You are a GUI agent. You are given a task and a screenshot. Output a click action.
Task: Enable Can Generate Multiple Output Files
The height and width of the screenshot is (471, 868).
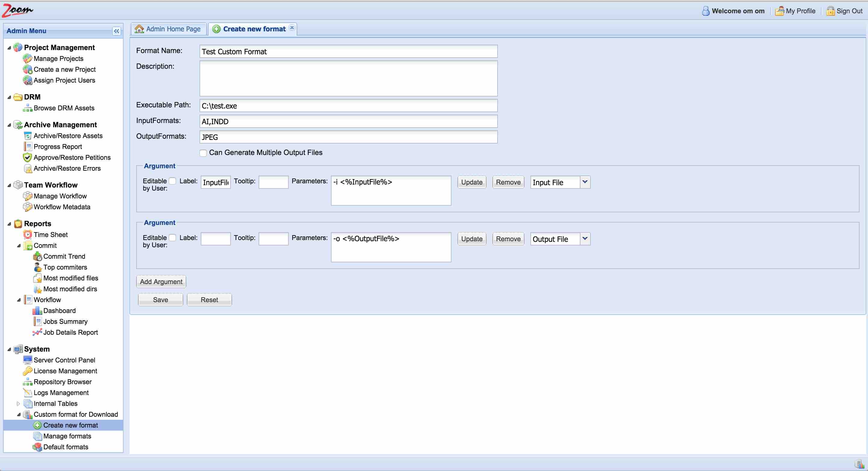pyautogui.click(x=203, y=153)
